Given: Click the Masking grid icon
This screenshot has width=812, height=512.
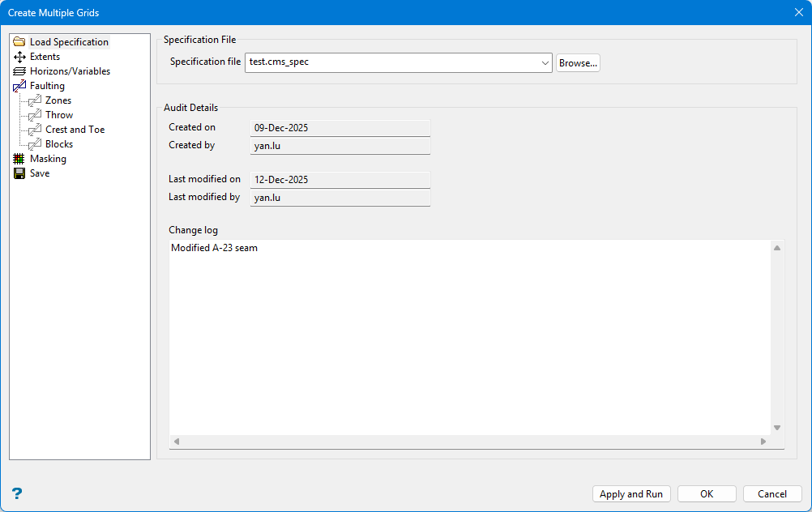Looking at the screenshot, I should point(19,159).
